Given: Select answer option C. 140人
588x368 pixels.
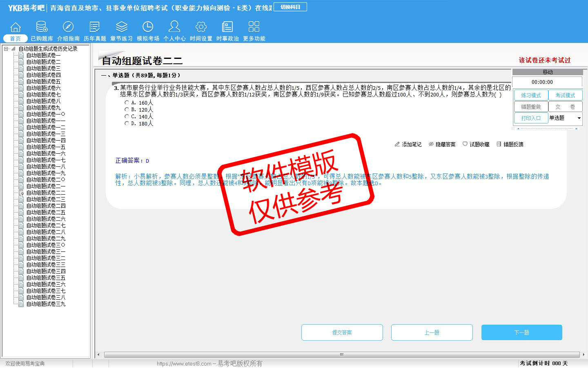Looking at the screenshot, I should pos(127,117).
